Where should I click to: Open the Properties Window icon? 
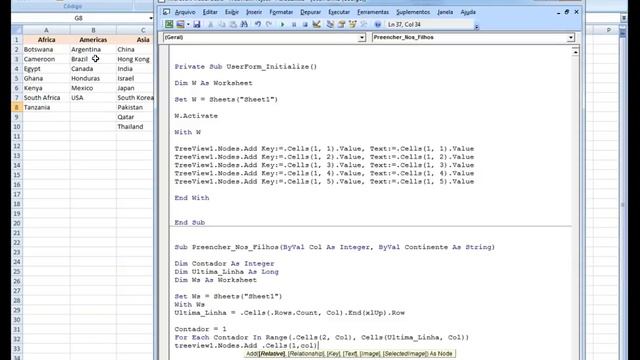[x=342, y=24]
